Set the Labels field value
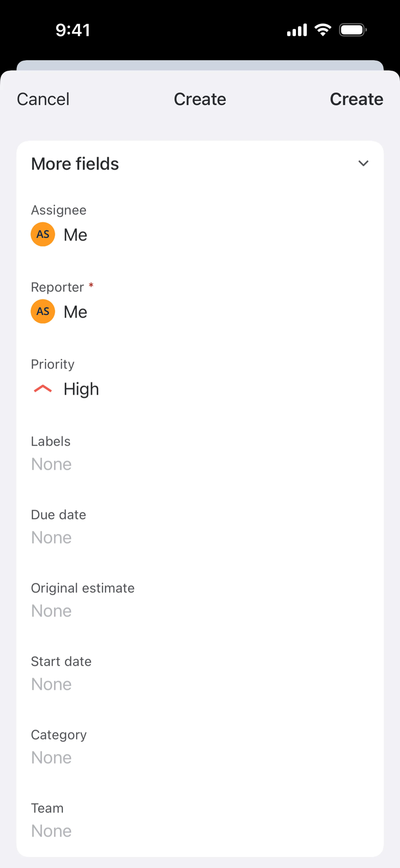This screenshot has width=400, height=868. 51,464
